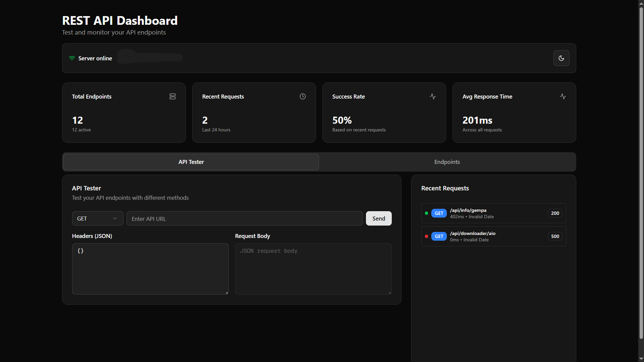
Task: Click the activity icon in Success Rate card
Action: pyautogui.click(x=433, y=97)
